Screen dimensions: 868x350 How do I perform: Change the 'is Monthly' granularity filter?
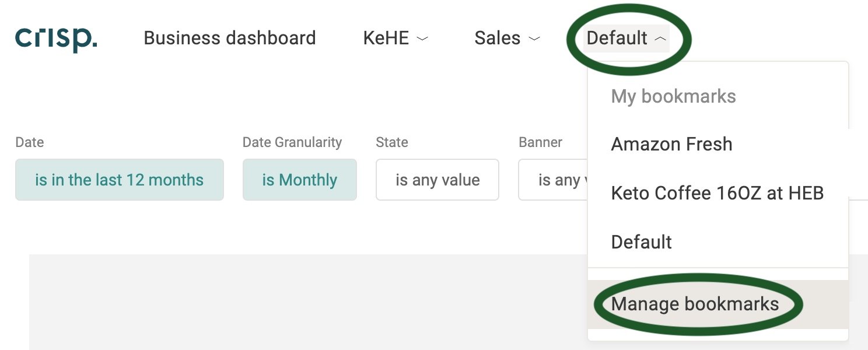pos(300,180)
